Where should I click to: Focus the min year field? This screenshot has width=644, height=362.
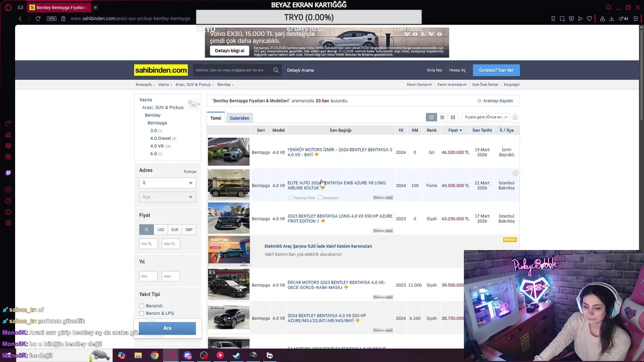(148, 276)
